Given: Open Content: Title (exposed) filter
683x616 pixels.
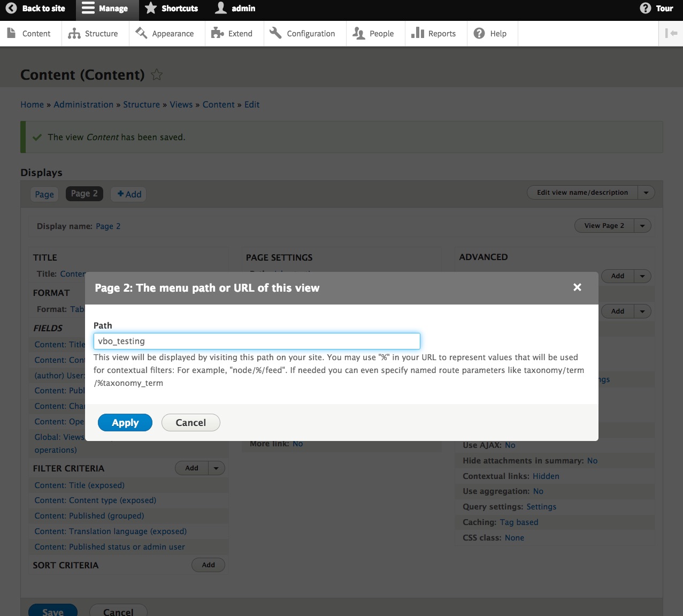Looking at the screenshot, I should point(79,485).
